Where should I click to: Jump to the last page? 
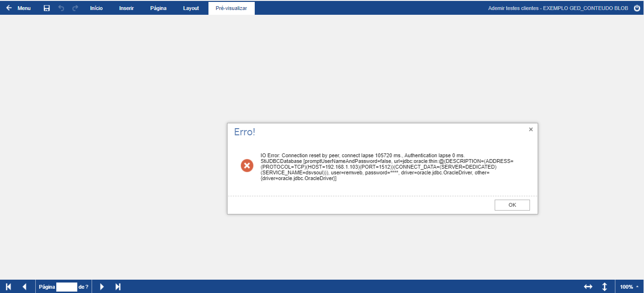click(x=118, y=286)
